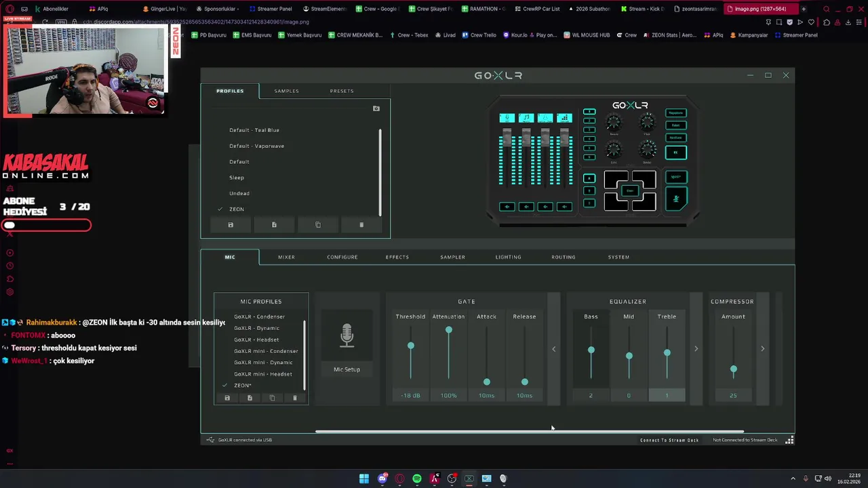
Task: Toggle the Megaphone effect button on mixer
Action: click(676, 113)
